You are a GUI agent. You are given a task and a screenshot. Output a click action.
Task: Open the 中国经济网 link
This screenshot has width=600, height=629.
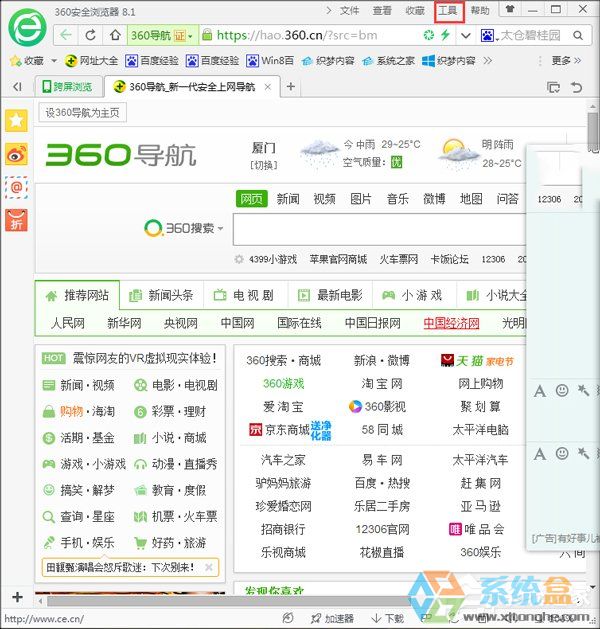point(452,323)
